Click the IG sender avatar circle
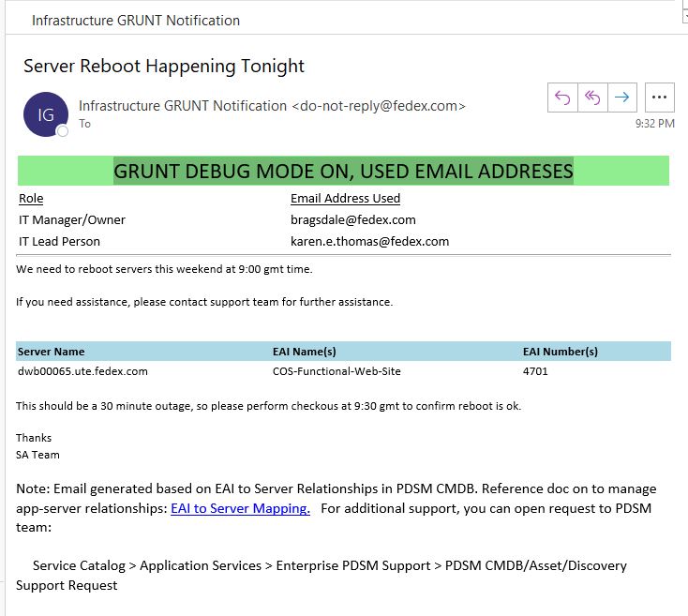Image resolution: width=688 pixels, height=616 pixels. (x=45, y=114)
